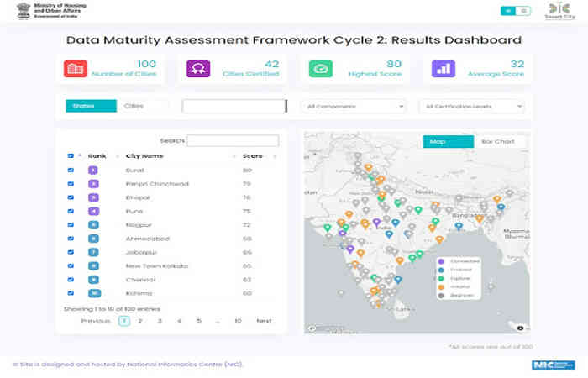588x378 pixels.
Task: Open the Smart City logo
Action: [559, 11]
